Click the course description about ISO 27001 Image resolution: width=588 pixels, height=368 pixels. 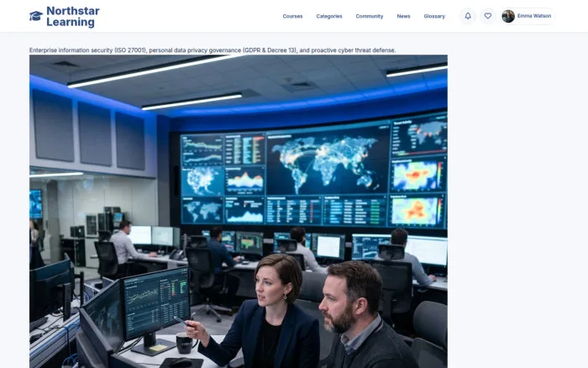click(213, 50)
